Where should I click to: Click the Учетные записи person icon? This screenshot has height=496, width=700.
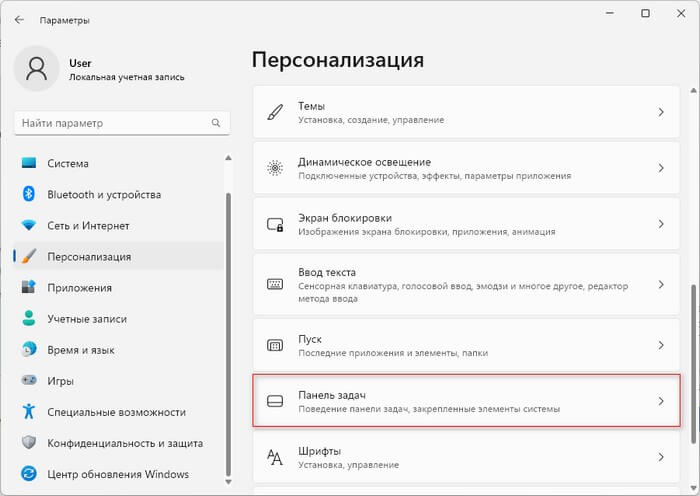tap(29, 318)
